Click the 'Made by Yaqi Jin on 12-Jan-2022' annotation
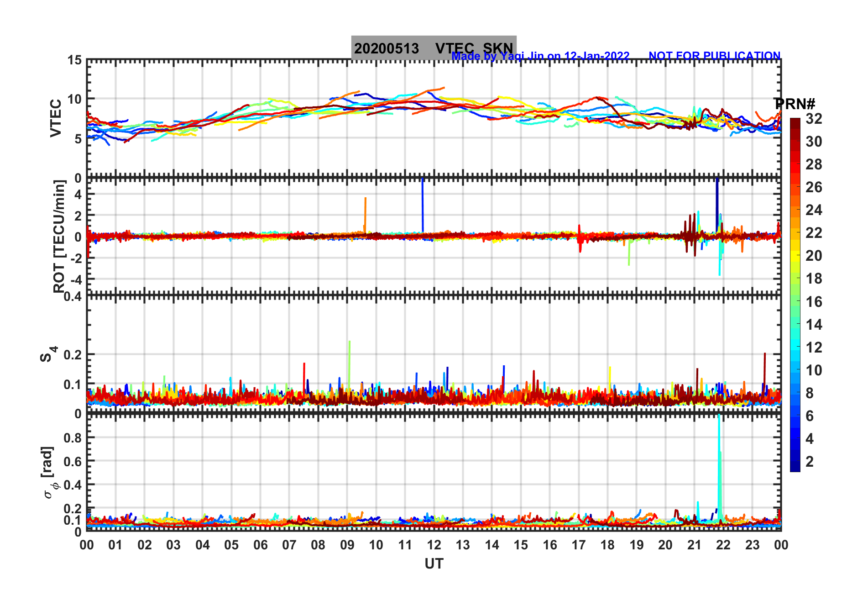The image size is (868, 590). 540,56
